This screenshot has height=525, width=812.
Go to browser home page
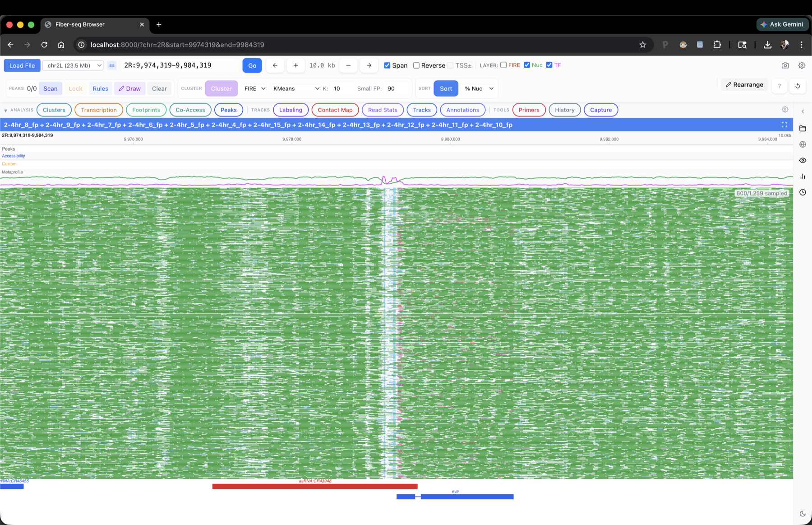pyautogui.click(x=61, y=45)
